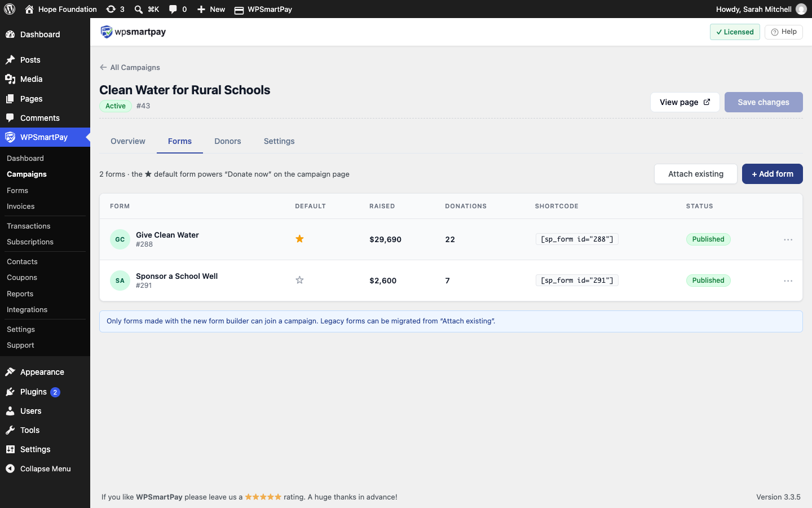Select the sp_form id 291 shortcode
This screenshot has height=508, width=812.
coord(577,281)
